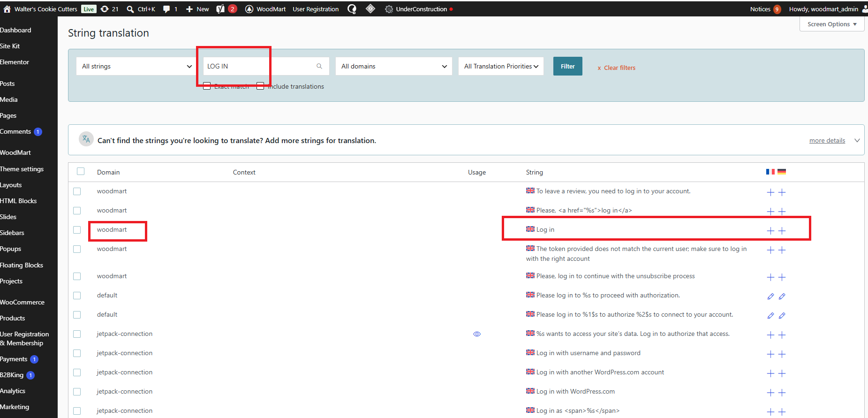Screen dimensions: 868x418
Task: Open the WoodMart logo item in top admin bar
Action: [249, 9]
